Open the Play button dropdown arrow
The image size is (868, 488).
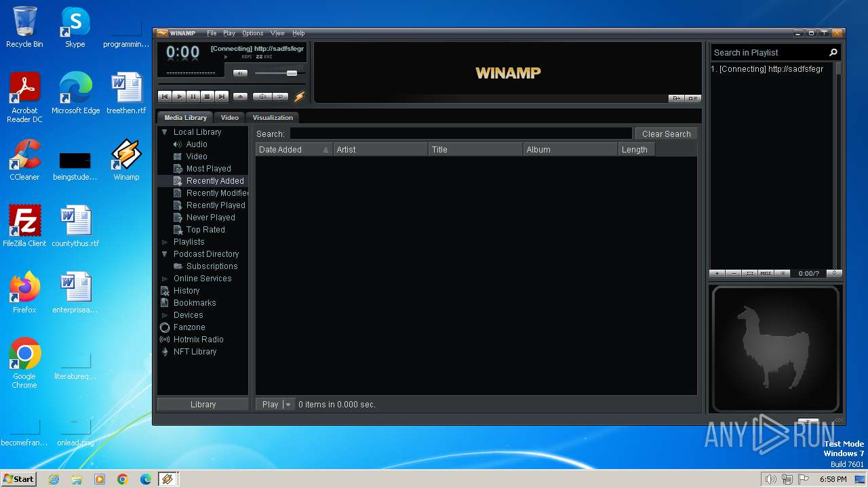(288, 404)
